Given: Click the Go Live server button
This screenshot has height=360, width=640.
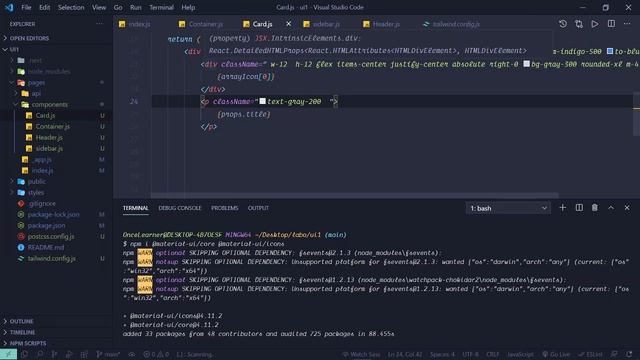Looking at the screenshot, I should click(556, 354).
